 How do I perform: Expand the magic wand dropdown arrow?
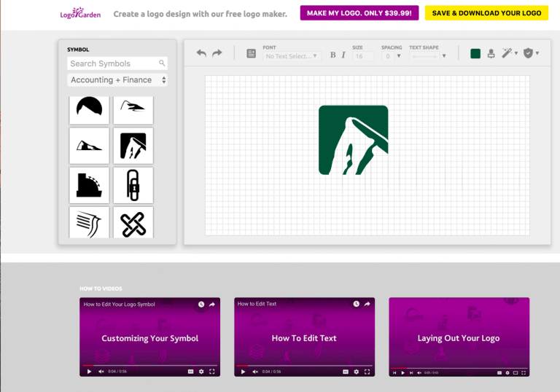pos(516,53)
